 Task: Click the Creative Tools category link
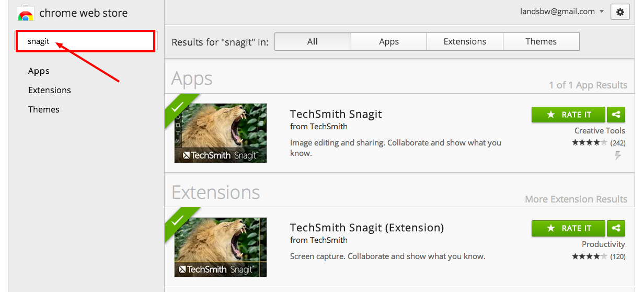(x=600, y=131)
